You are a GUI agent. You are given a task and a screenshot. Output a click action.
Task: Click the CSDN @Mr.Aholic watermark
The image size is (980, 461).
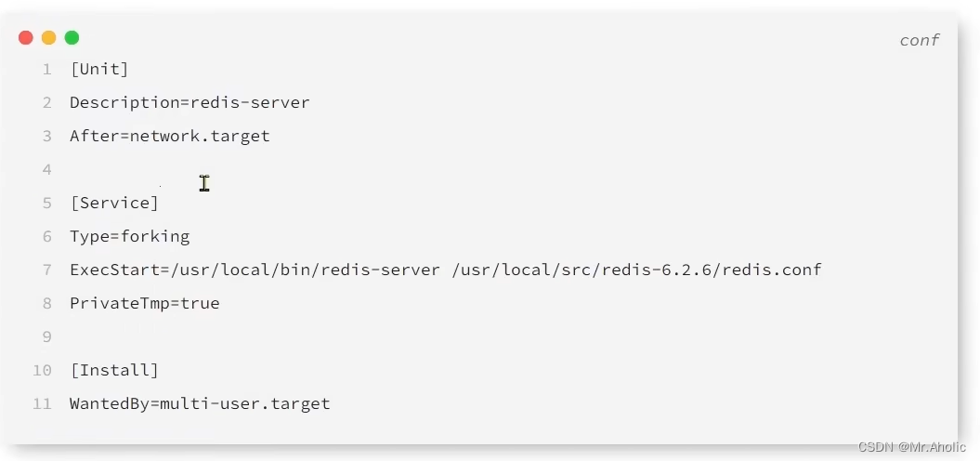(912, 447)
